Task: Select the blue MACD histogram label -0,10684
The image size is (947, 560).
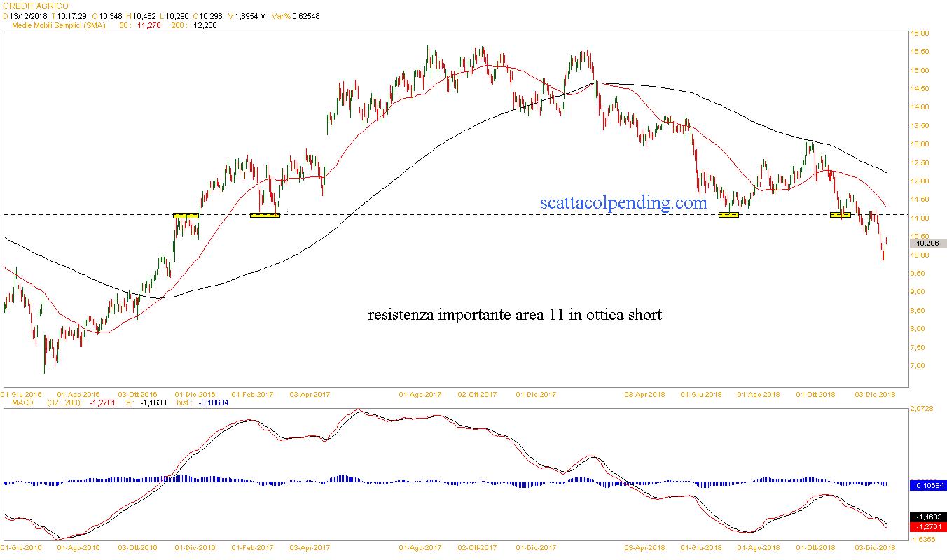Action: [928, 484]
